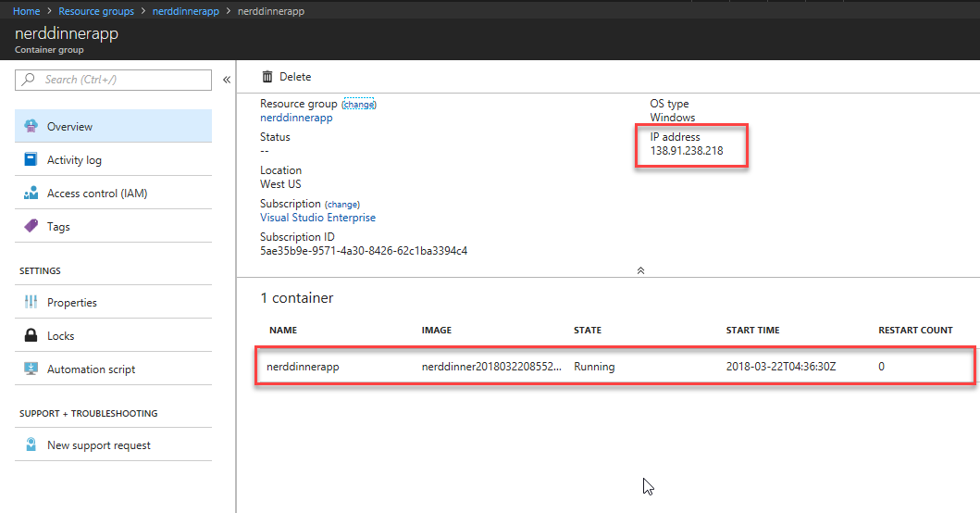Click the search magnifier icon
This screenshot has height=513, width=980.
click(x=29, y=80)
